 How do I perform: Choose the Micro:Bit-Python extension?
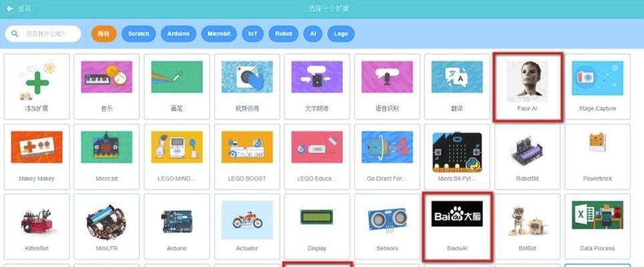[x=457, y=157]
